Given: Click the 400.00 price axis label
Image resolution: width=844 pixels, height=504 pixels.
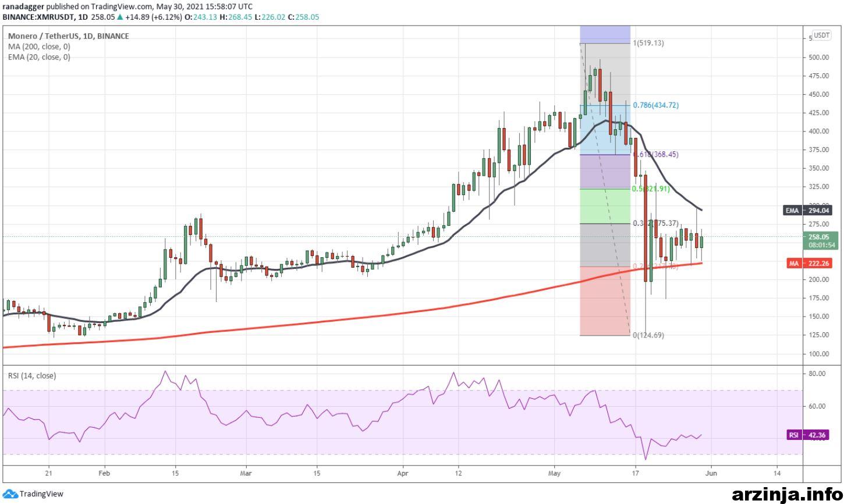Looking at the screenshot, I should pyautogui.click(x=818, y=131).
